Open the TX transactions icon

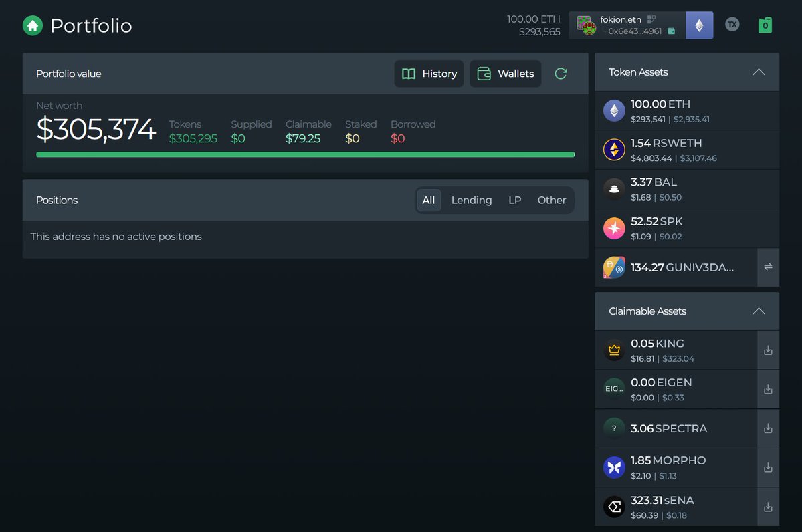pyautogui.click(x=732, y=24)
